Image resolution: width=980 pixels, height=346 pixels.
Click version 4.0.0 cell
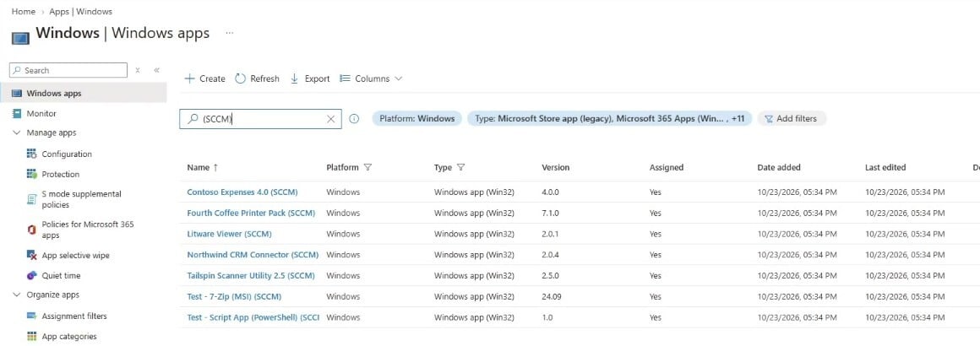550,192
